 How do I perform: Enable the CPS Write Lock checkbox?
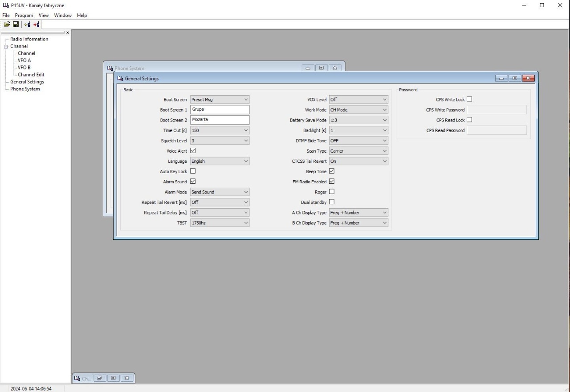[x=469, y=99]
